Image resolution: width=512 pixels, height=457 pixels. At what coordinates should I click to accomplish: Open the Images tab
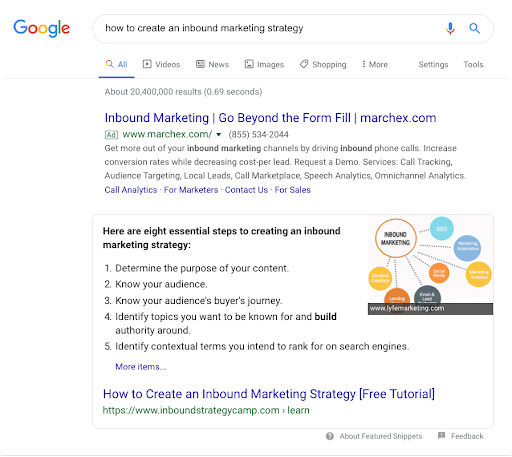pyautogui.click(x=264, y=64)
